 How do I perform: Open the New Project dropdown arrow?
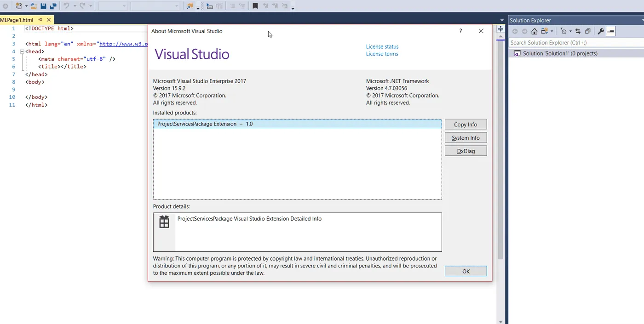click(27, 6)
